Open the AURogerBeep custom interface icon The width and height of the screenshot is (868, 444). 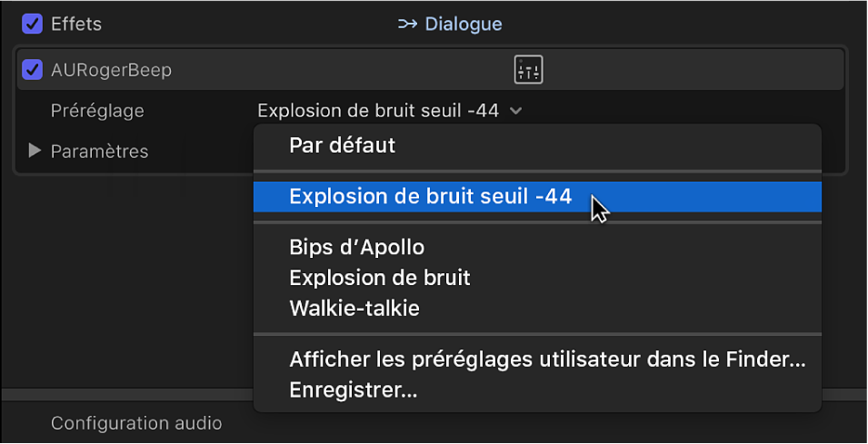[528, 69]
